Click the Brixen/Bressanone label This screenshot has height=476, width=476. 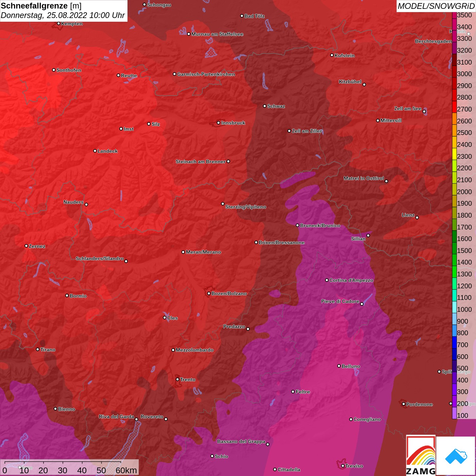pos(282,242)
